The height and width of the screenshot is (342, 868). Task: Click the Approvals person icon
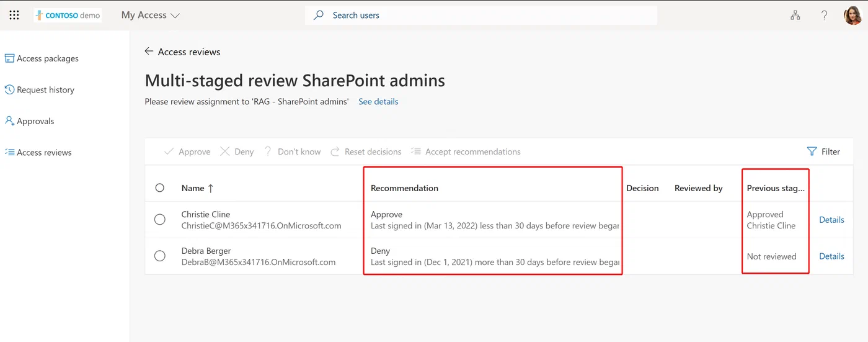9,120
